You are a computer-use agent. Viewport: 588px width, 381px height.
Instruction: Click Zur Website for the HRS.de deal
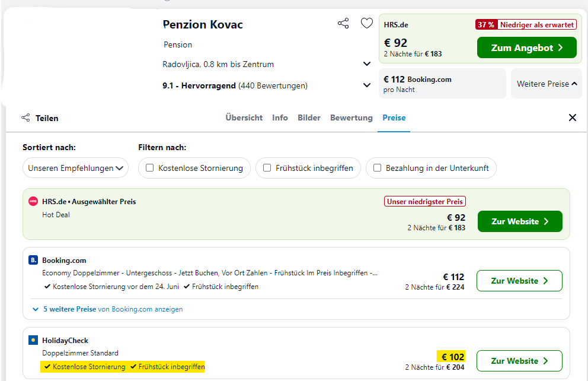coord(520,221)
